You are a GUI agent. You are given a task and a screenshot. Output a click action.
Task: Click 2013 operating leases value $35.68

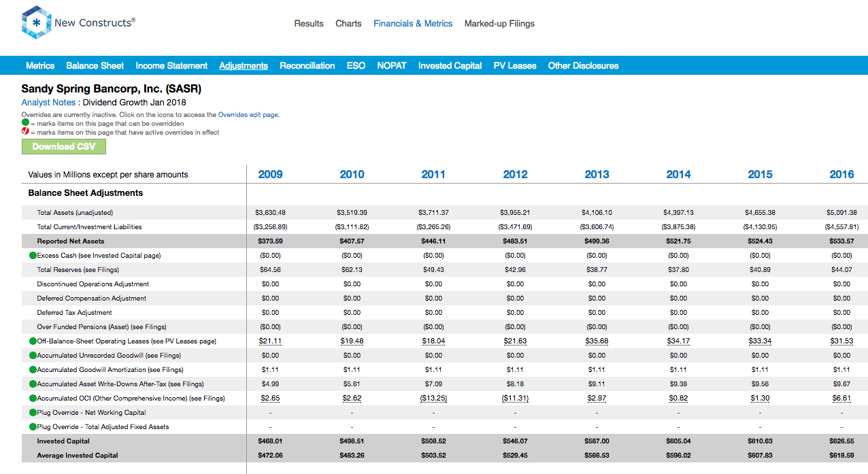pyautogui.click(x=597, y=341)
